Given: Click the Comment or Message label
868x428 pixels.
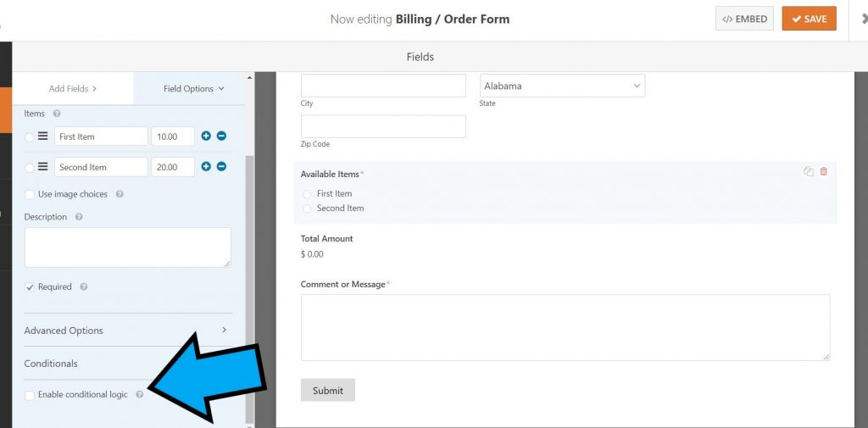Looking at the screenshot, I should tap(342, 284).
